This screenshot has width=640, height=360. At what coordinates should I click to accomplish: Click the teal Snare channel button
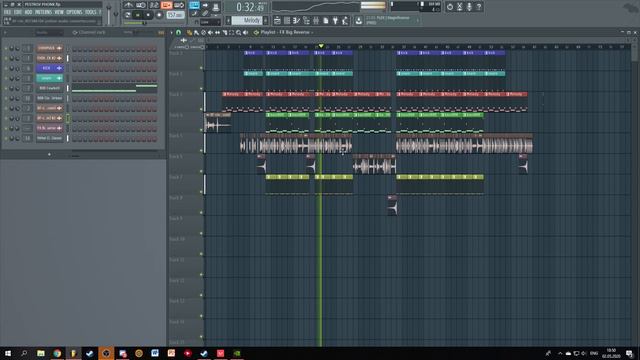tap(49, 78)
